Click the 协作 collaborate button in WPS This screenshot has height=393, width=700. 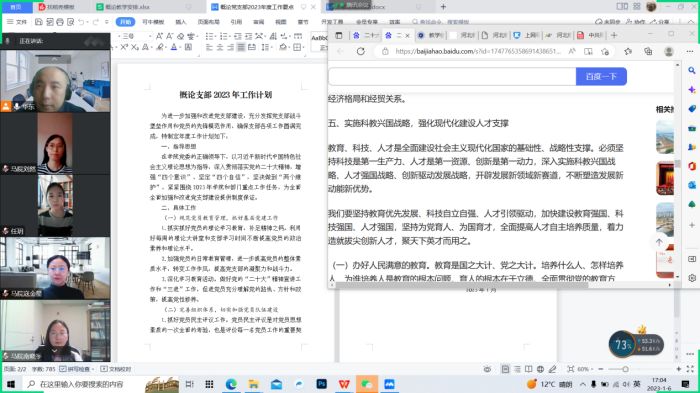[x=636, y=22]
